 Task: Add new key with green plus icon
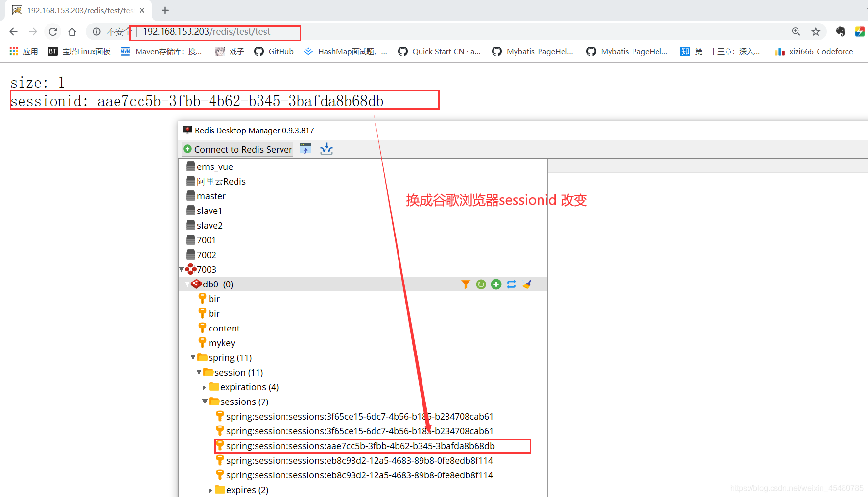496,284
